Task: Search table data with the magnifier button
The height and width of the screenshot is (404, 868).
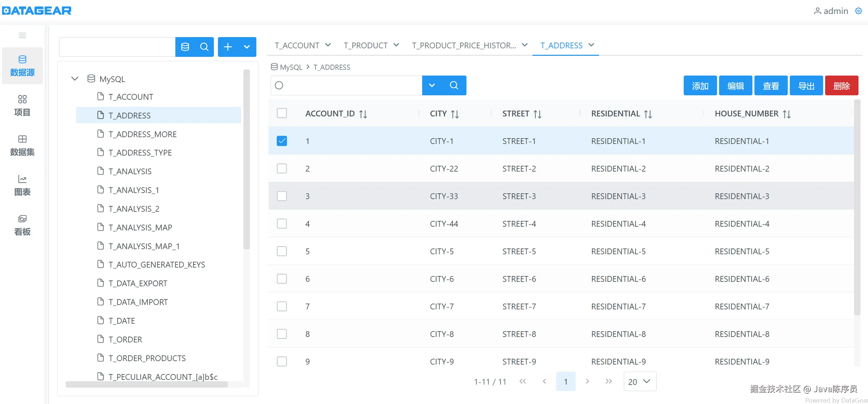Action: (x=454, y=85)
